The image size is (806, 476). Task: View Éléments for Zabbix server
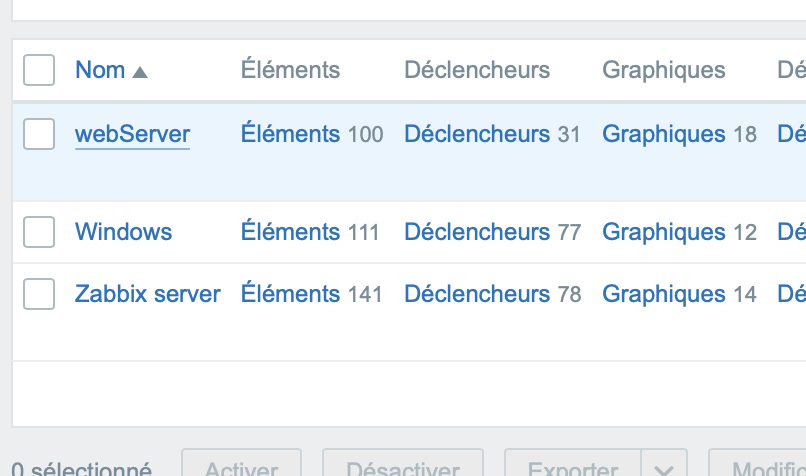click(x=290, y=294)
